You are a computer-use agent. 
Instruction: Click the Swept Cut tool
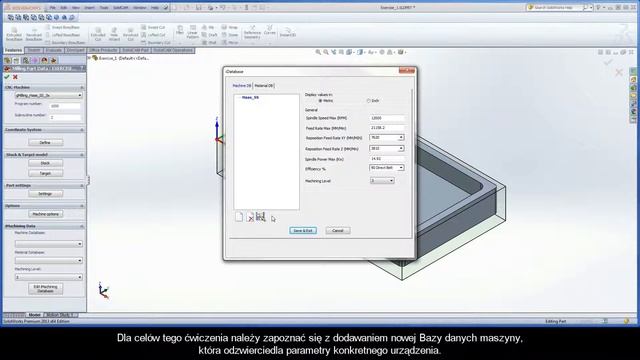click(x=153, y=27)
